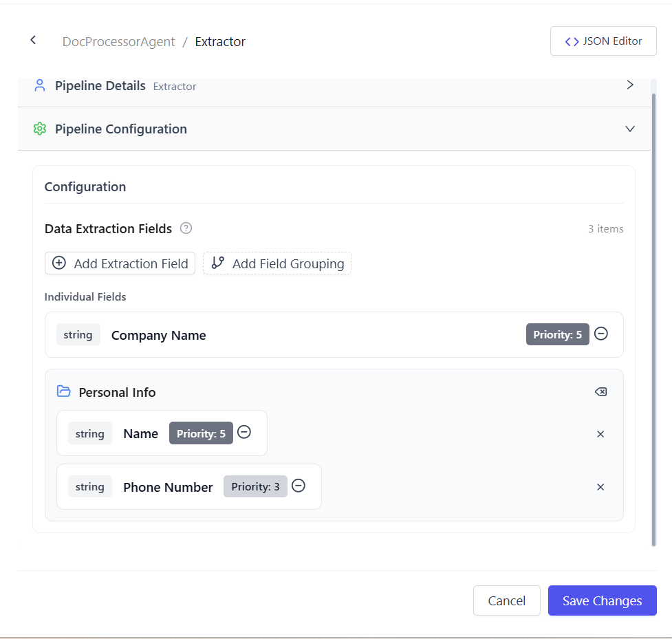
Task: Click the X on the Phone Number row
Action: click(600, 487)
